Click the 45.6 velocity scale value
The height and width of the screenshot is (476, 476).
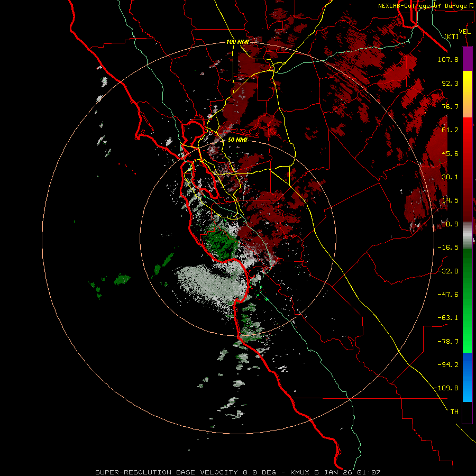pos(450,153)
